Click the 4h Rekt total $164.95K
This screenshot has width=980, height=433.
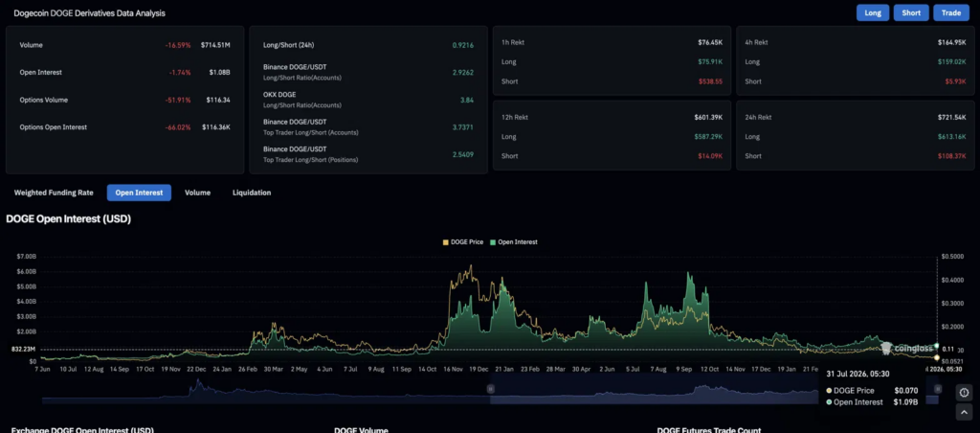point(952,42)
